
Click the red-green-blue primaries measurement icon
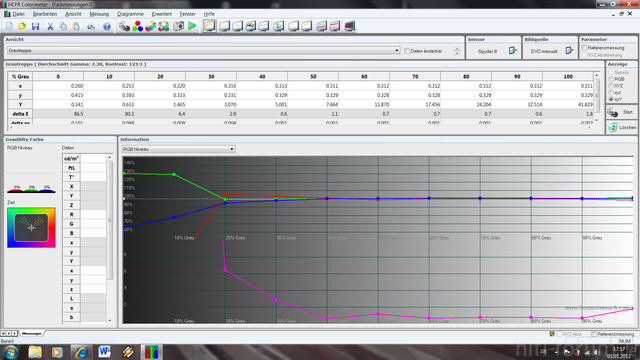click(x=138, y=26)
